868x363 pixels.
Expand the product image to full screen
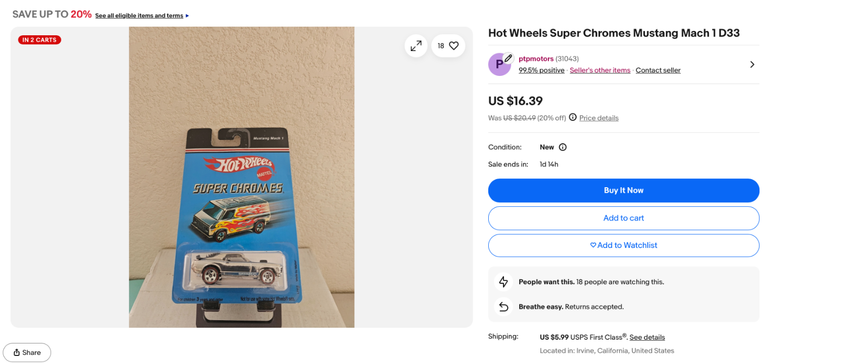click(416, 46)
